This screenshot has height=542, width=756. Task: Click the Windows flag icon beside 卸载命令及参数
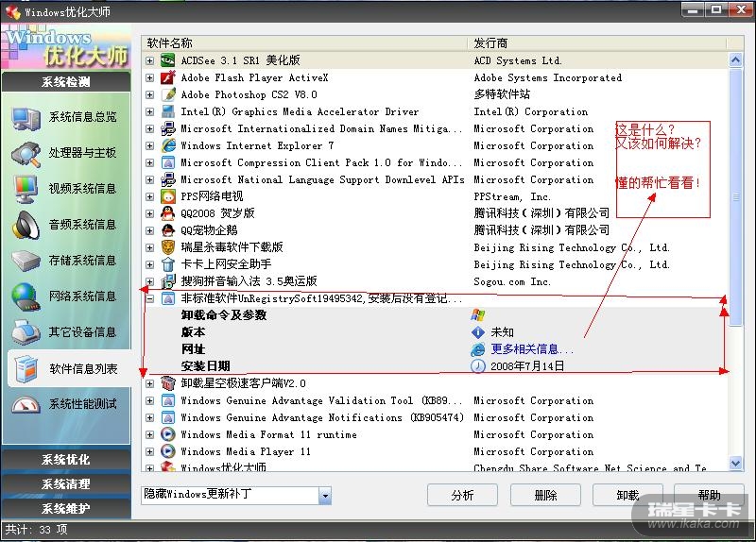(x=478, y=315)
